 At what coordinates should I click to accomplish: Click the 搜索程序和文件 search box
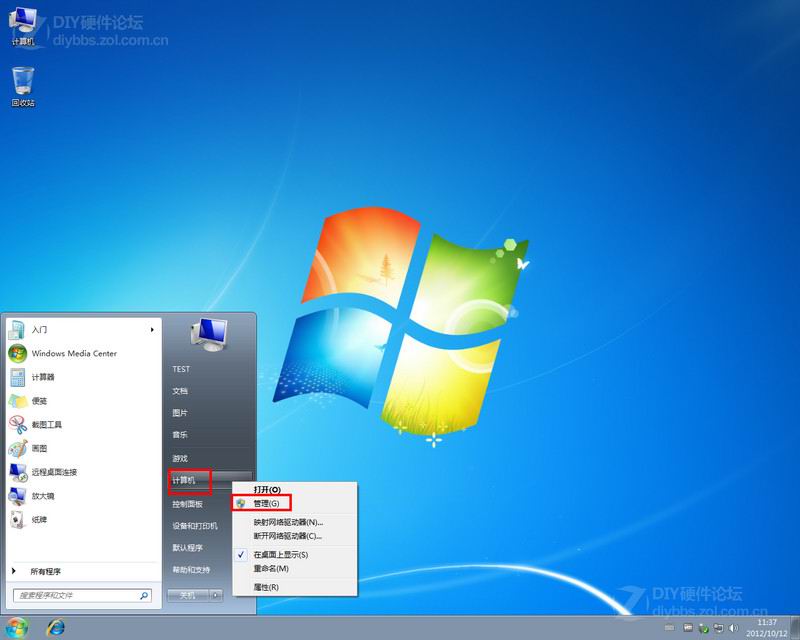pyautogui.click(x=82, y=595)
